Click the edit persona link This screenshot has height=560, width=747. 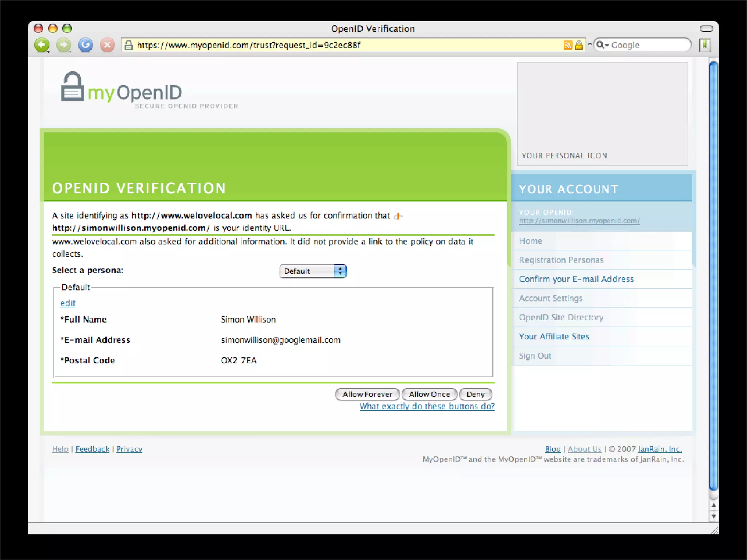68,303
